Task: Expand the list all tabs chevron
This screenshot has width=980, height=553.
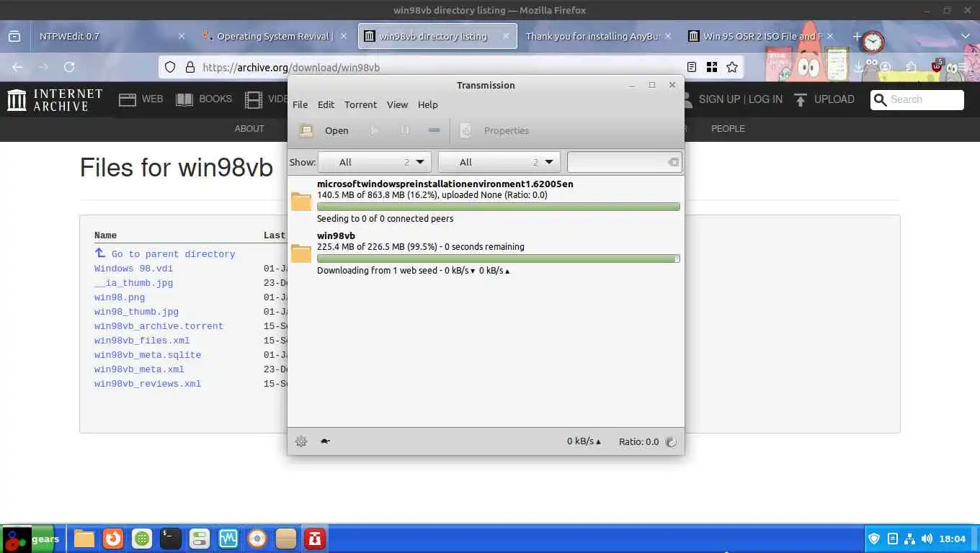Action: pyautogui.click(x=966, y=36)
